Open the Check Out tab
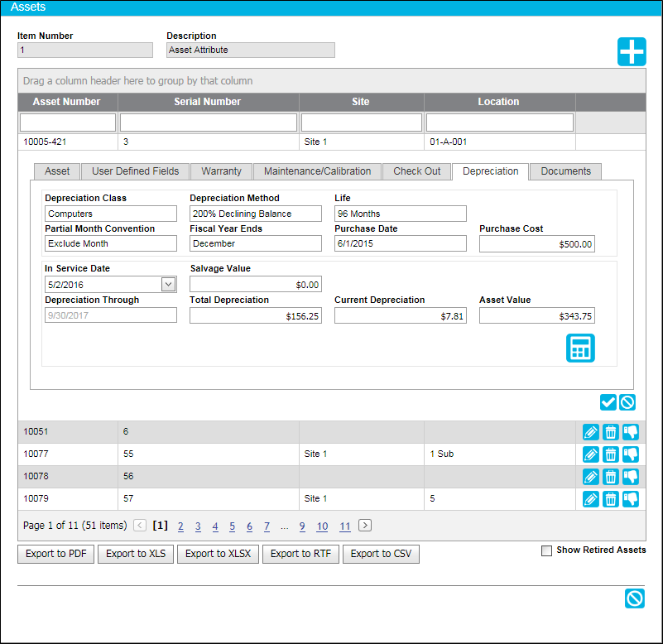This screenshot has width=663, height=644. [x=417, y=171]
